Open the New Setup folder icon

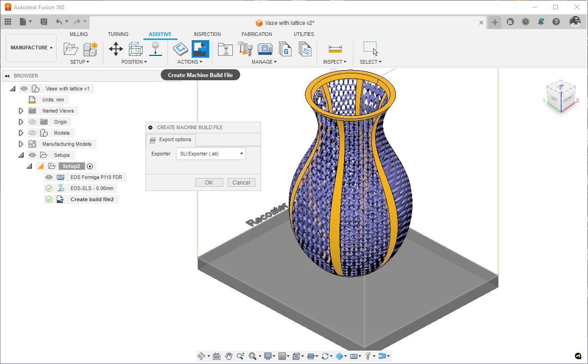[71, 48]
